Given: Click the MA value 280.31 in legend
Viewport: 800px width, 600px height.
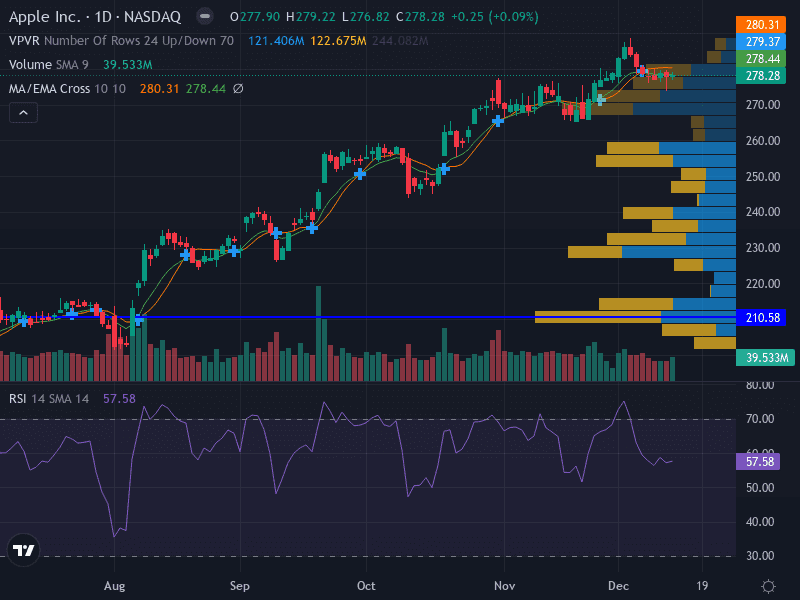Looking at the screenshot, I should (159, 89).
